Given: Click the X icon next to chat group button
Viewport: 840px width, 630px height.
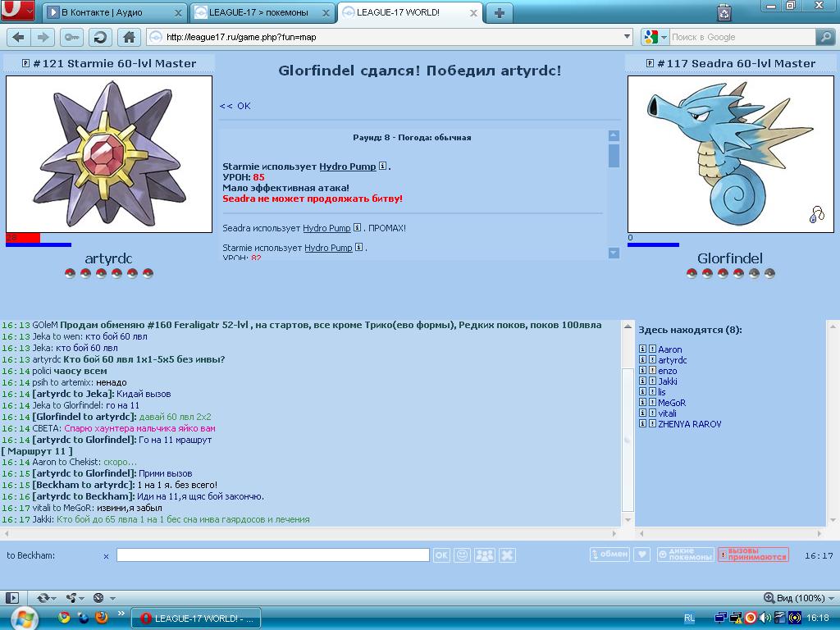Looking at the screenshot, I should pyautogui.click(x=507, y=555).
